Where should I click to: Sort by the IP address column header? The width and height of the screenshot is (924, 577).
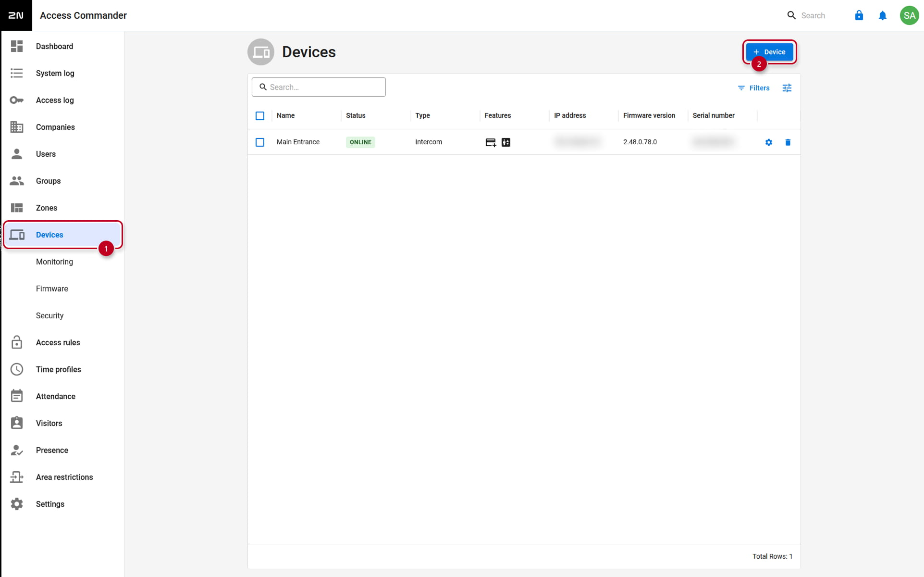click(x=570, y=116)
